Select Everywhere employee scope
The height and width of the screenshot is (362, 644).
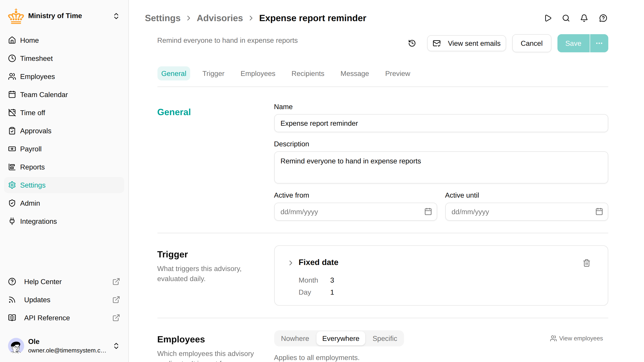click(341, 338)
